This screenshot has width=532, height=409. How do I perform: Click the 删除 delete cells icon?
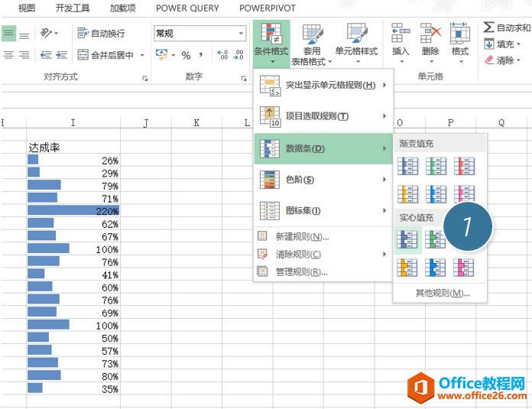(x=430, y=34)
